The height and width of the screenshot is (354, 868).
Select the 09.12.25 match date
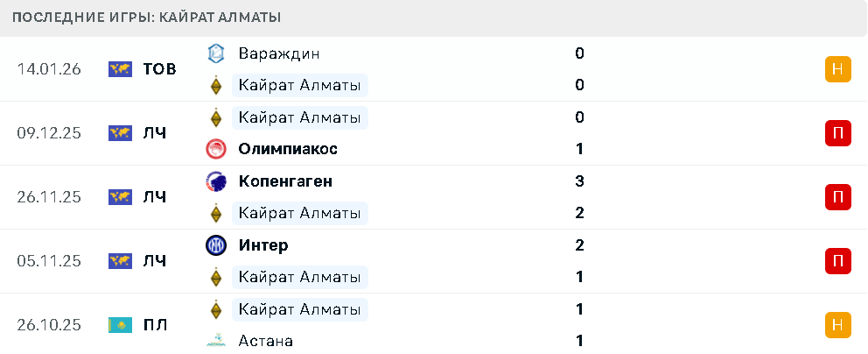tap(49, 133)
